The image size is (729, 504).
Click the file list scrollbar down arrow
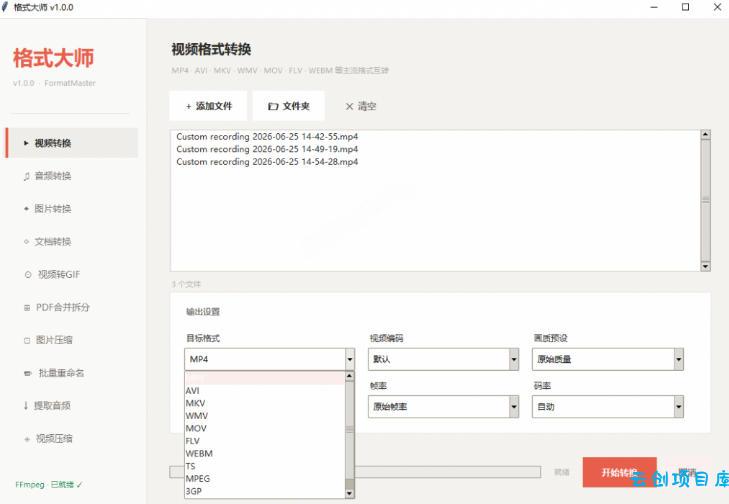[x=705, y=266]
